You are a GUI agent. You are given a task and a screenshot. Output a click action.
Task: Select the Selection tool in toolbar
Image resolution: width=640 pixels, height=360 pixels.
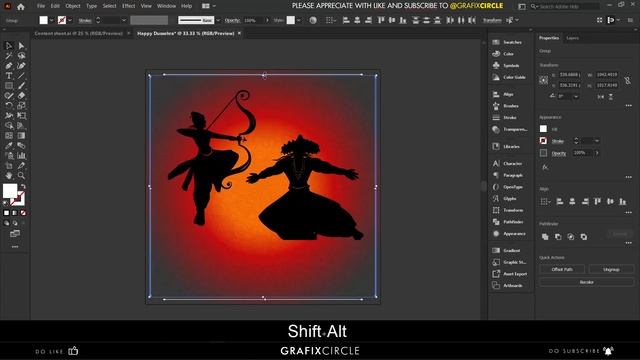(9, 46)
